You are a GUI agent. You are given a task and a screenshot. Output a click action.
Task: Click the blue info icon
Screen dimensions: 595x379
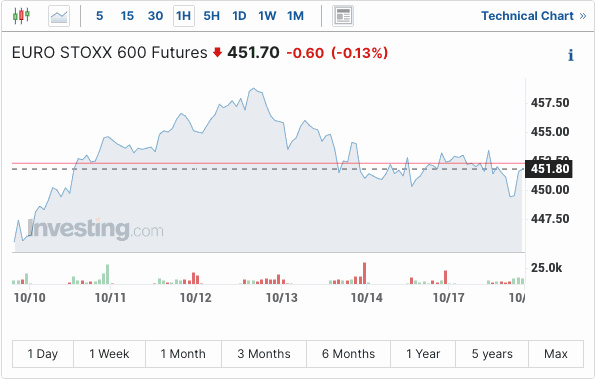[571, 55]
